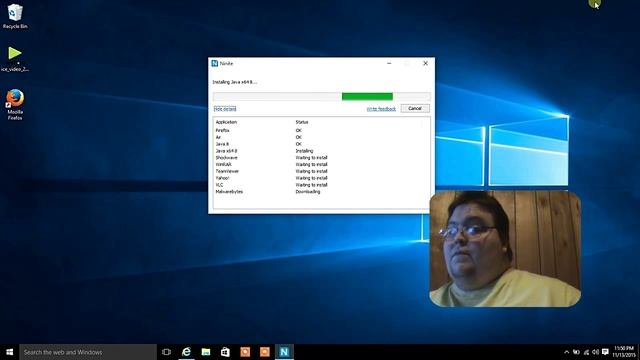This screenshot has height=360, width=640.
Task: Click the Write feedback link
Action: 381,109
